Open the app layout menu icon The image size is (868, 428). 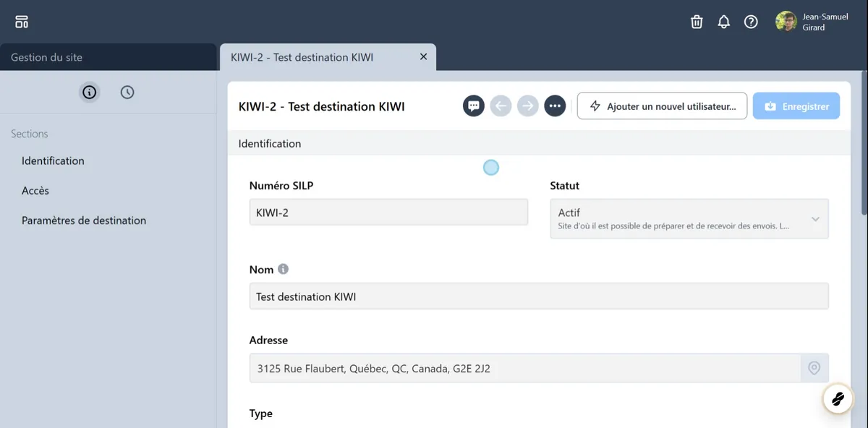coord(22,22)
